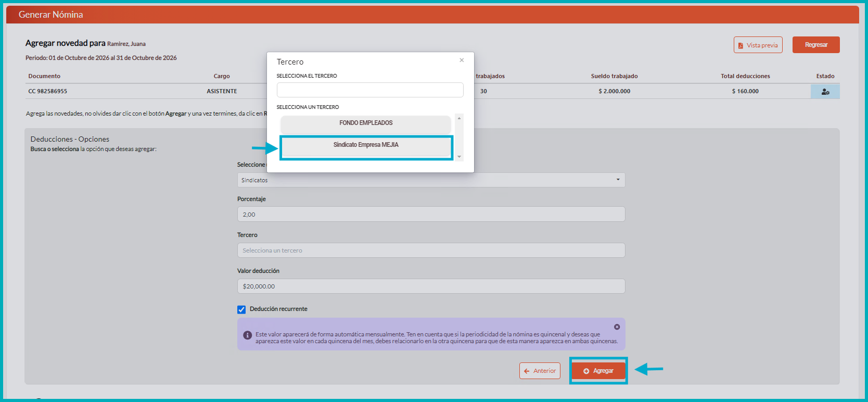Click the days worked value 30
Viewport: 868px width, 402px height.
click(483, 91)
